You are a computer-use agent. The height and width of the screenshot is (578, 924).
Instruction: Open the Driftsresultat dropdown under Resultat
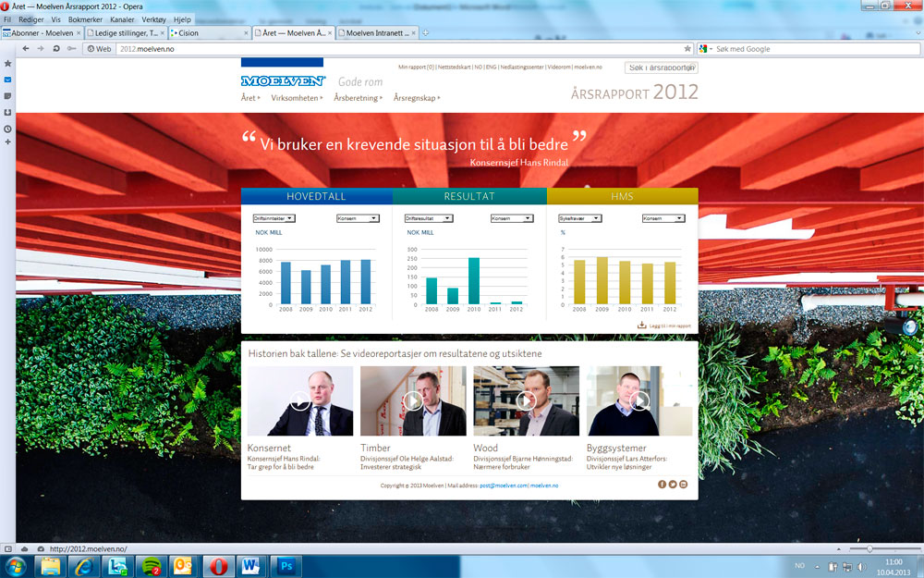point(429,218)
